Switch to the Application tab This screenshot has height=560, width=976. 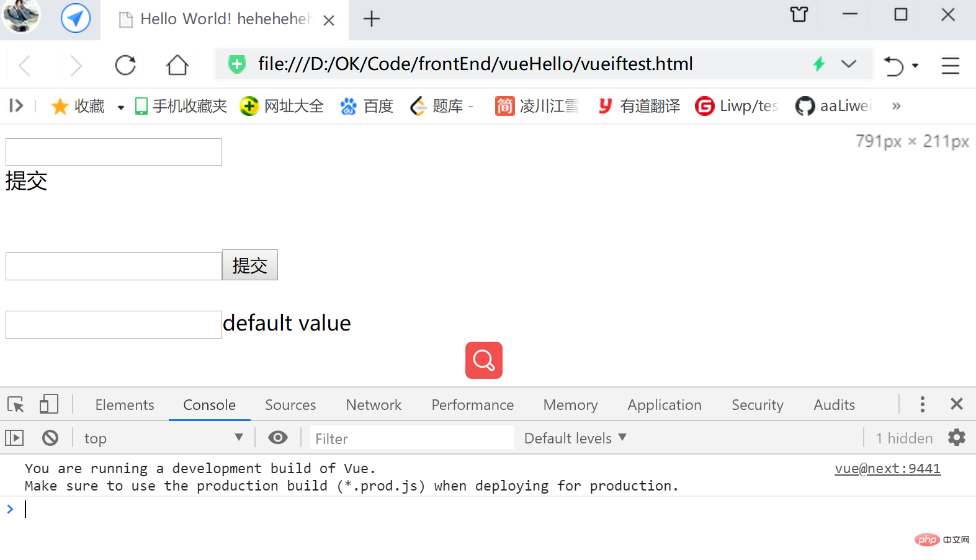pos(665,405)
